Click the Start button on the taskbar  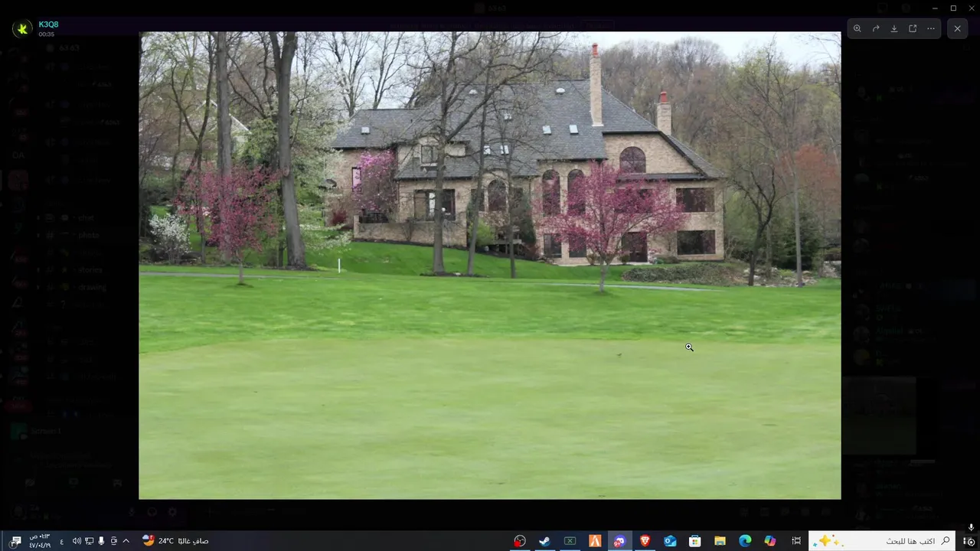[x=969, y=541]
